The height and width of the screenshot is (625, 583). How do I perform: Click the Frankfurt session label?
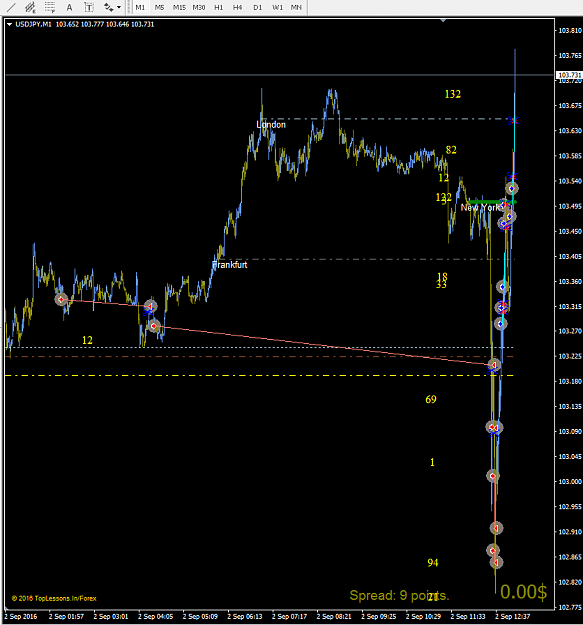click(x=230, y=265)
